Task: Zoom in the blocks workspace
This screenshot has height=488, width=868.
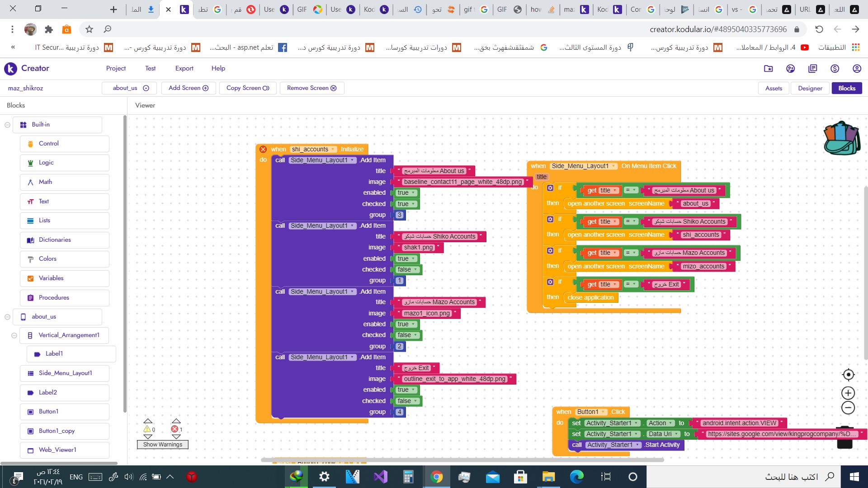Action: click(x=848, y=393)
